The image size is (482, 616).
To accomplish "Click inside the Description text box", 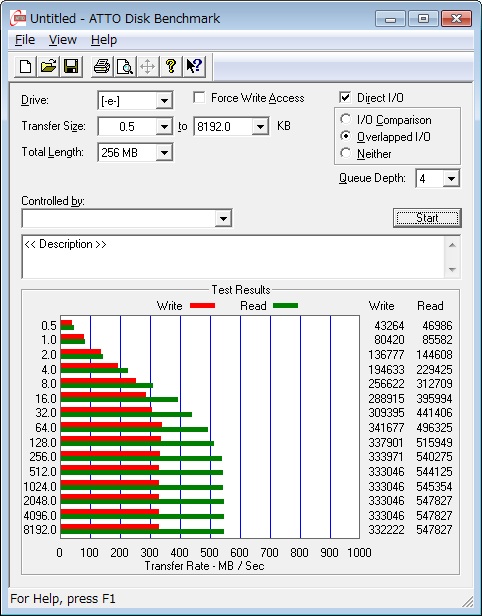I will [234, 257].
